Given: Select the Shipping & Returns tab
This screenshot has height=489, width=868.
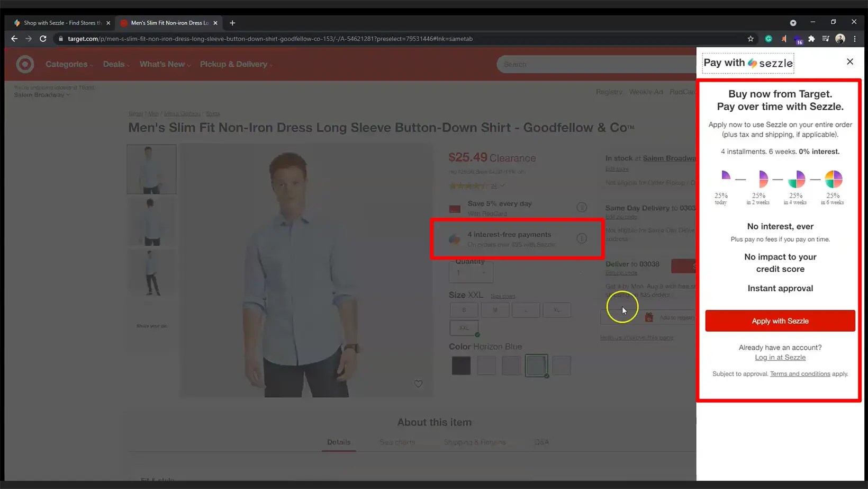Looking at the screenshot, I should click(475, 442).
